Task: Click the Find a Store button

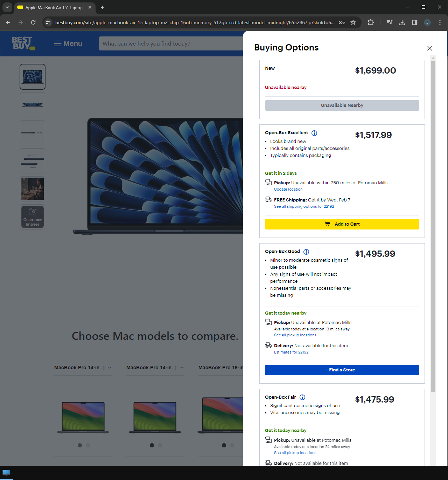Action: tap(342, 370)
